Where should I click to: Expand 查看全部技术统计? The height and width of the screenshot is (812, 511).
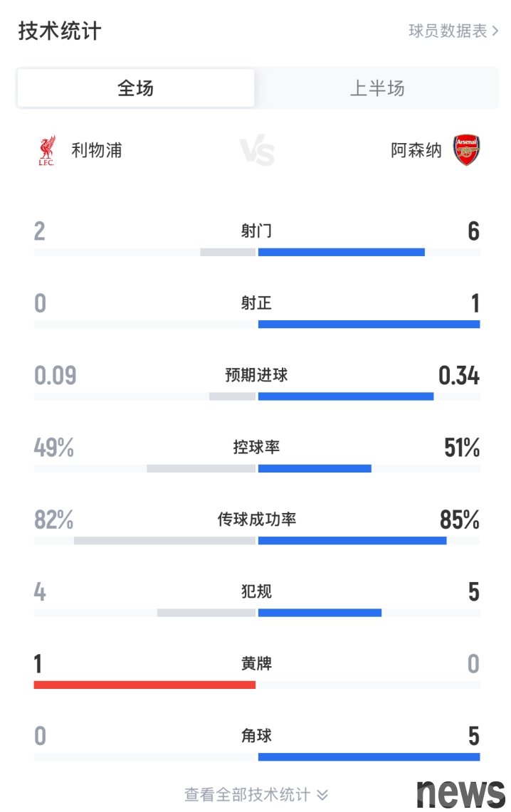click(256, 794)
